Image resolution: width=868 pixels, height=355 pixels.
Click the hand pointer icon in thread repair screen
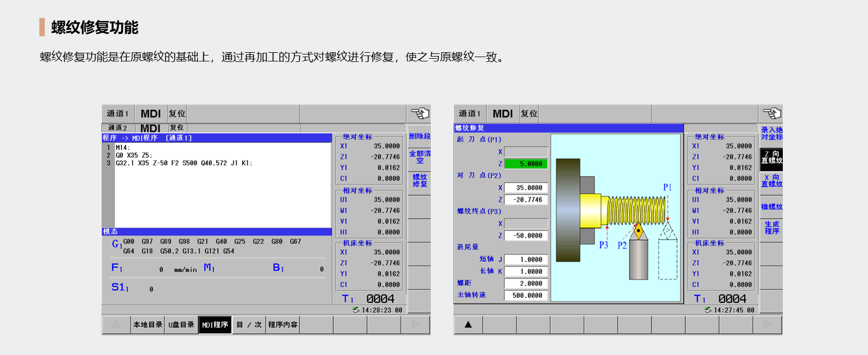tap(771, 114)
